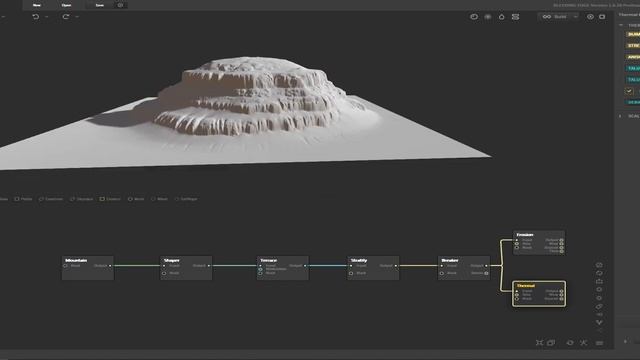
Task: Click the Undo arrow icon
Action: [x=36, y=17]
